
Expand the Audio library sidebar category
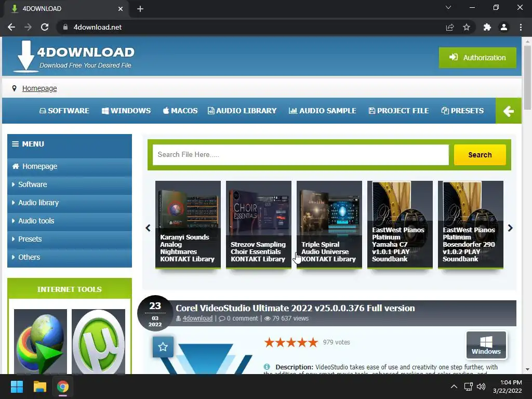pyautogui.click(x=70, y=203)
